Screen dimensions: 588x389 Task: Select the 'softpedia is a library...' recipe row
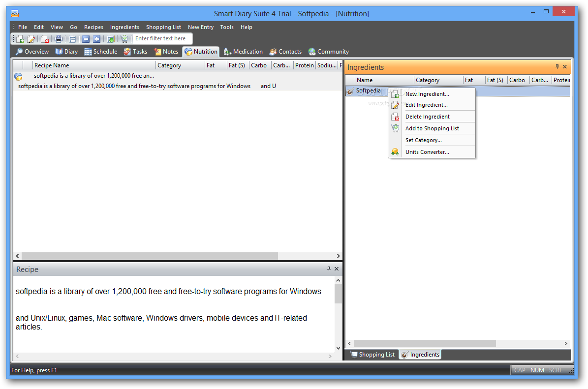tap(178, 81)
